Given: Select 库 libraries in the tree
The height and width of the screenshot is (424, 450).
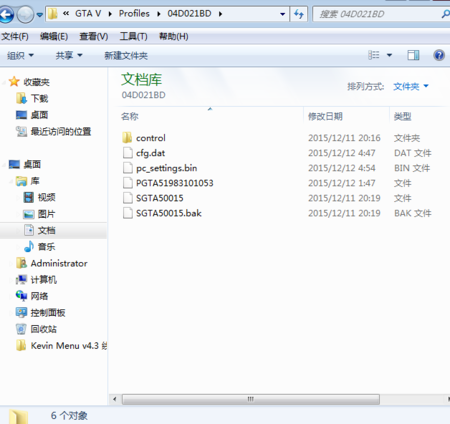Looking at the screenshot, I should [x=35, y=181].
